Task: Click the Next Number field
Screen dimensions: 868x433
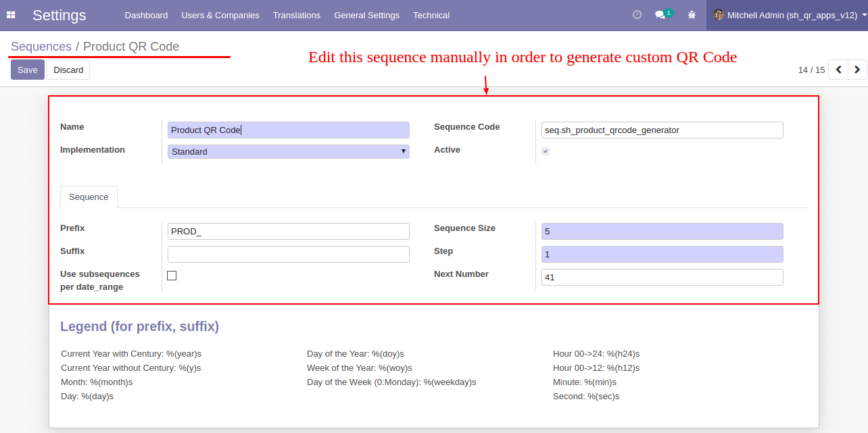Action: pyautogui.click(x=662, y=278)
